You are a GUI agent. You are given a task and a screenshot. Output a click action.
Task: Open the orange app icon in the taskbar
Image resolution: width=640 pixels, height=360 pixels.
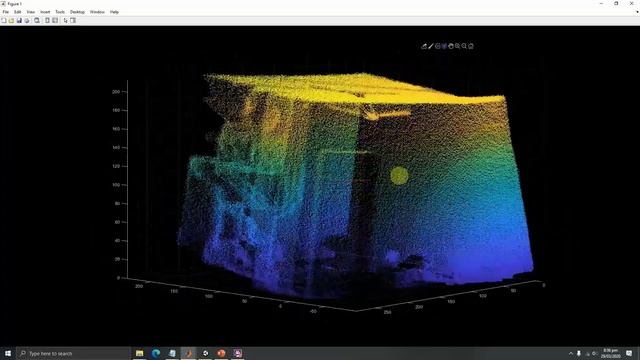[221, 353]
